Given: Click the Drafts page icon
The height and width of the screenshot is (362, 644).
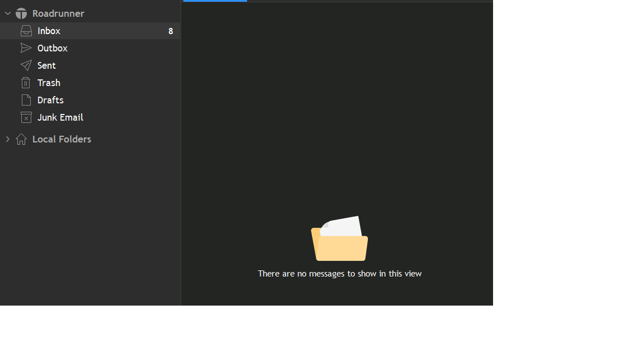Looking at the screenshot, I should [26, 100].
